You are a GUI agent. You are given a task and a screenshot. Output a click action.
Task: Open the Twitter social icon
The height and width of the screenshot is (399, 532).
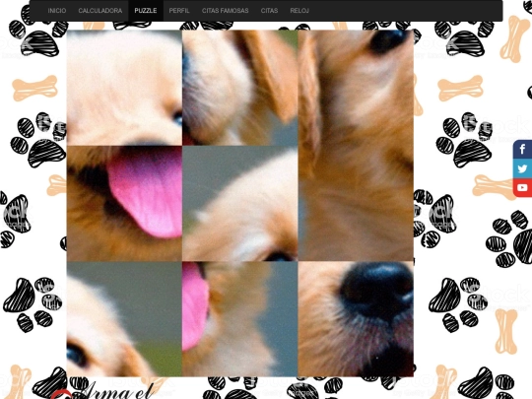tap(522, 168)
